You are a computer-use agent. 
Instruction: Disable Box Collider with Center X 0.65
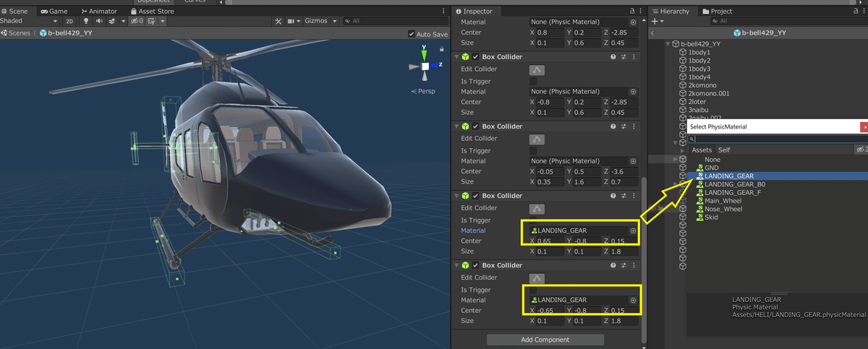pyautogui.click(x=476, y=196)
